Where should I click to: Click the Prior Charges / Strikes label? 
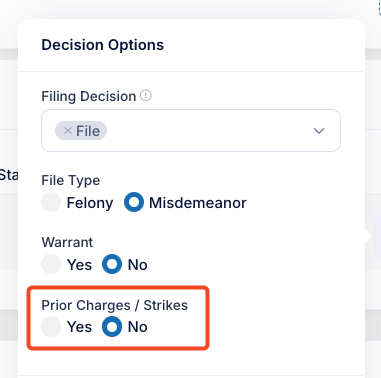(114, 305)
